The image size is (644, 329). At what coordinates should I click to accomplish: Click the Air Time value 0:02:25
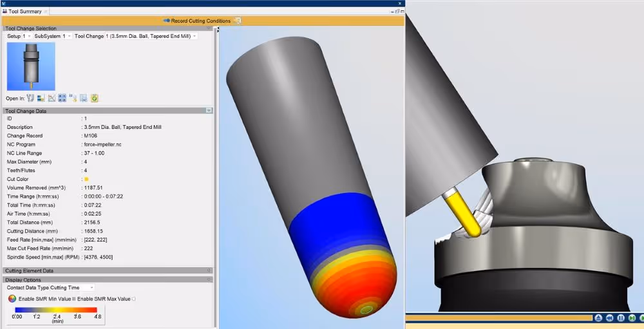(92, 214)
